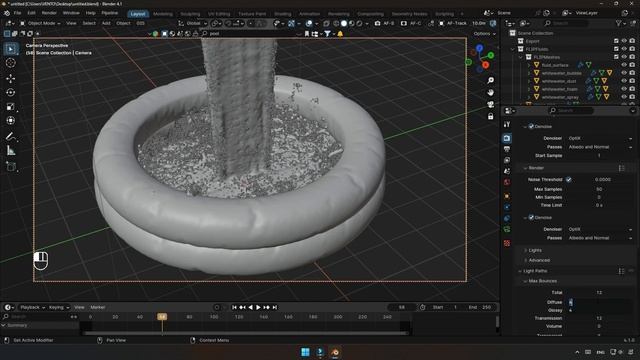Open outliner filter funnel icon
Viewport: 640px width, 360px height.
[x=618, y=23]
